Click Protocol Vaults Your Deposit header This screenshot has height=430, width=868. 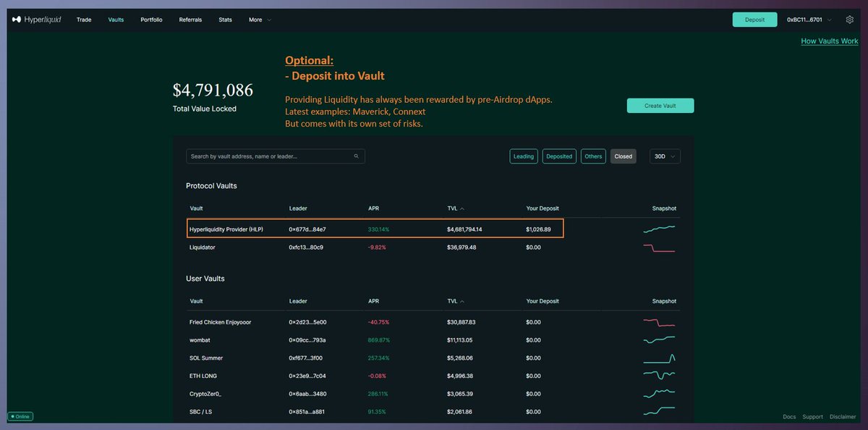[542, 208]
